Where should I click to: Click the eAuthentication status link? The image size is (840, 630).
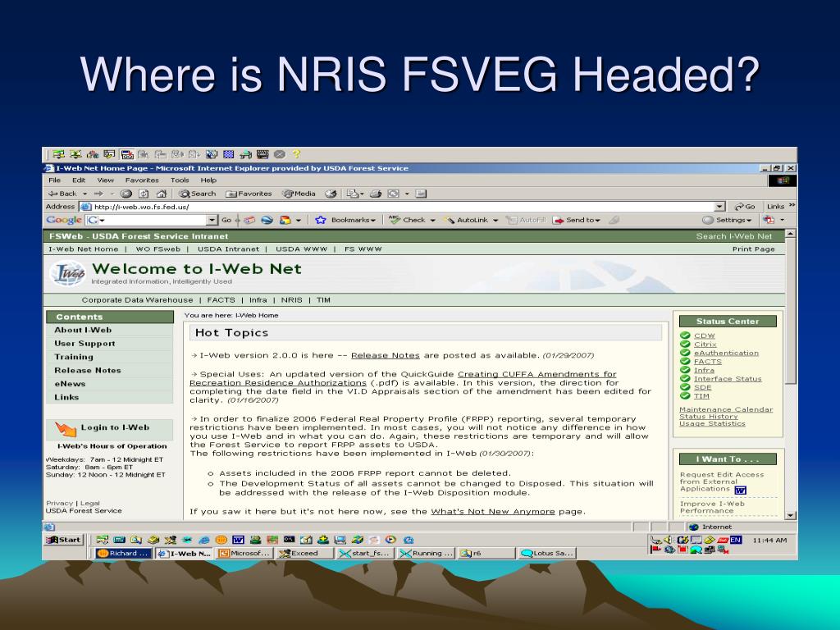click(726, 353)
